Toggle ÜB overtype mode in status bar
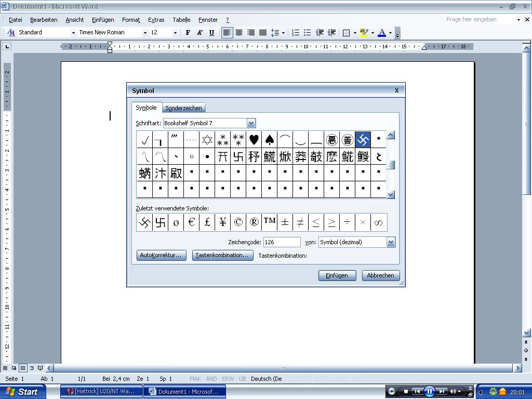 coord(242,379)
